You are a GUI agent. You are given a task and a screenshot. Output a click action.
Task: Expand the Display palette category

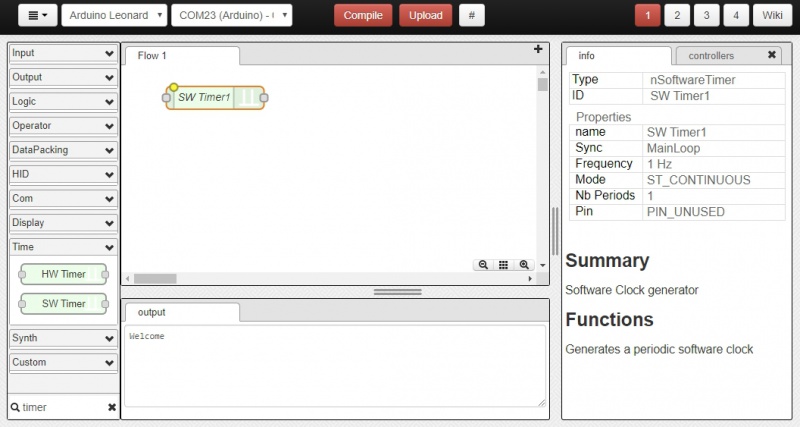click(63, 223)
